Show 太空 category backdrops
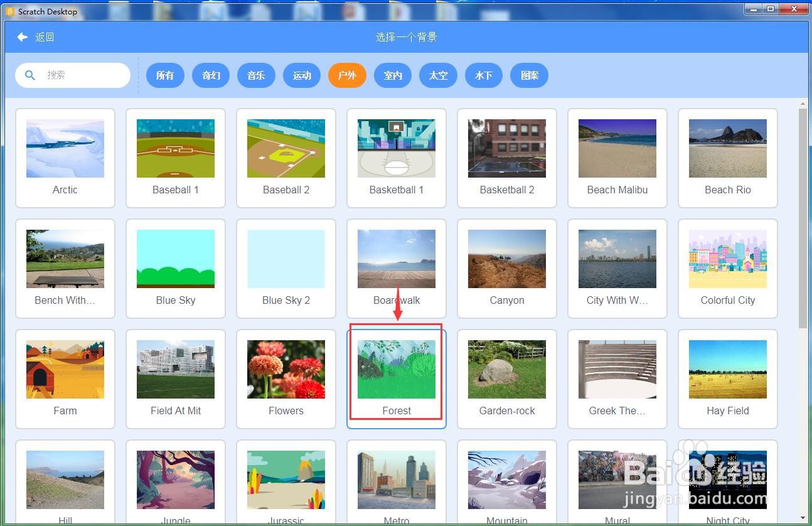812x526 pixels. coord(438,75)
